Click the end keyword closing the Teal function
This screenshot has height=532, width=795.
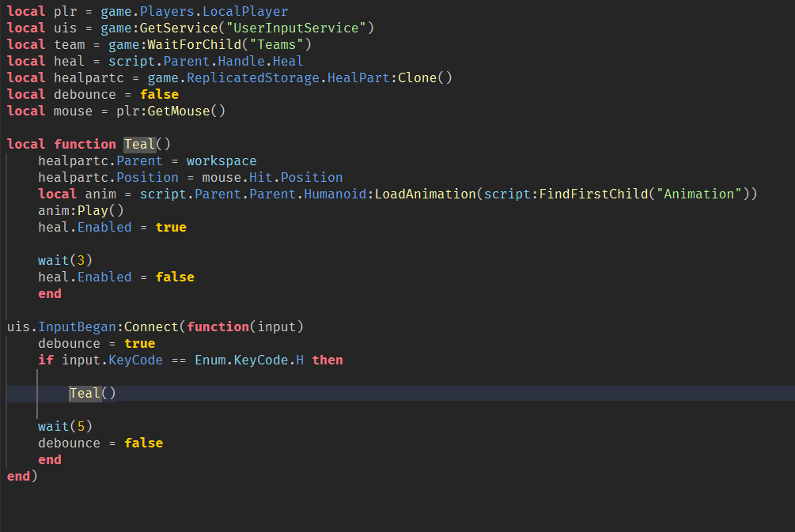point(49,293)
